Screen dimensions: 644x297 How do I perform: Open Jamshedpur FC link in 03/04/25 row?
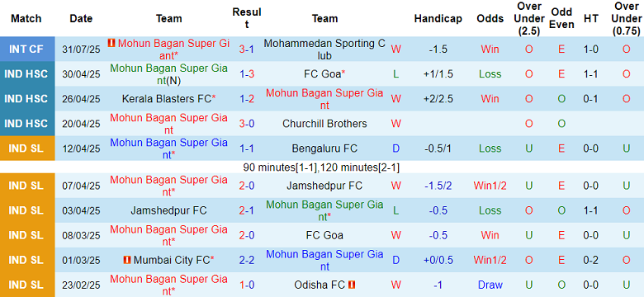(168, 210)
